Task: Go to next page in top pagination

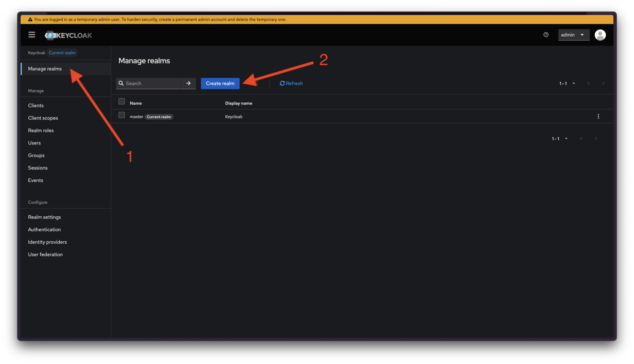Action: [x=603, y=83]
